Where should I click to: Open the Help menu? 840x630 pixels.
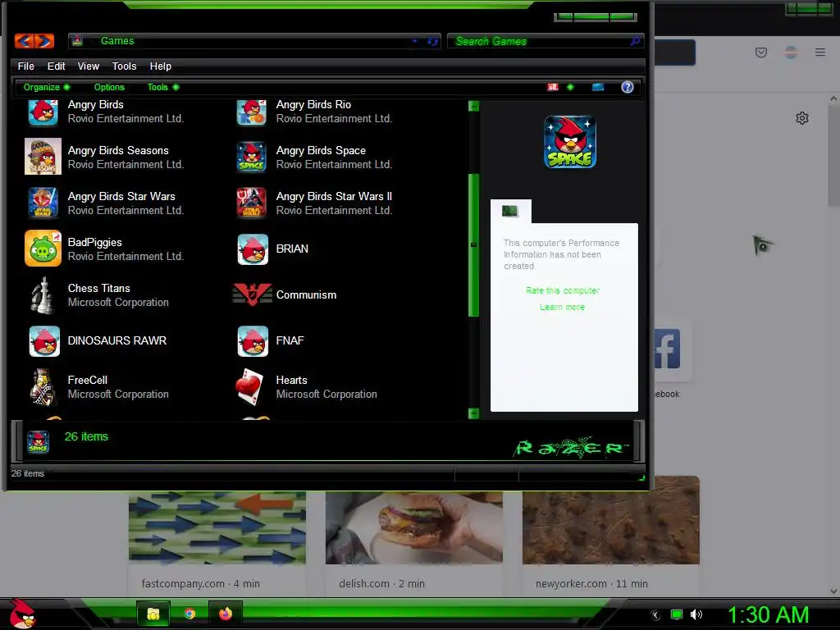tap(161, 66)
